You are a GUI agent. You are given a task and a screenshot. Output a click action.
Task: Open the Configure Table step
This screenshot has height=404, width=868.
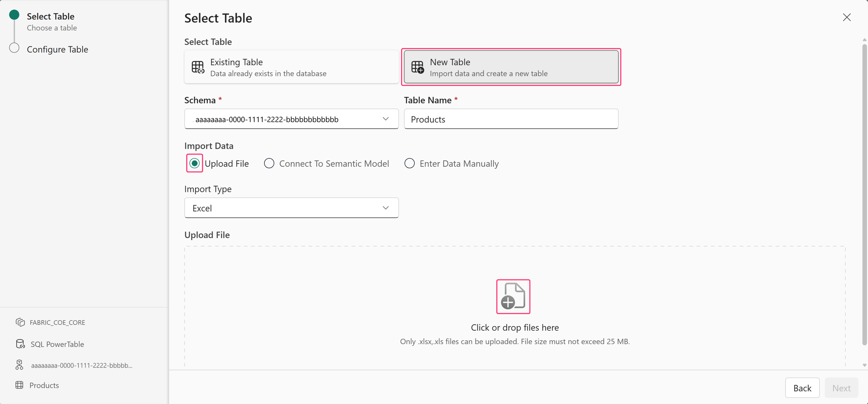[57, 49]
